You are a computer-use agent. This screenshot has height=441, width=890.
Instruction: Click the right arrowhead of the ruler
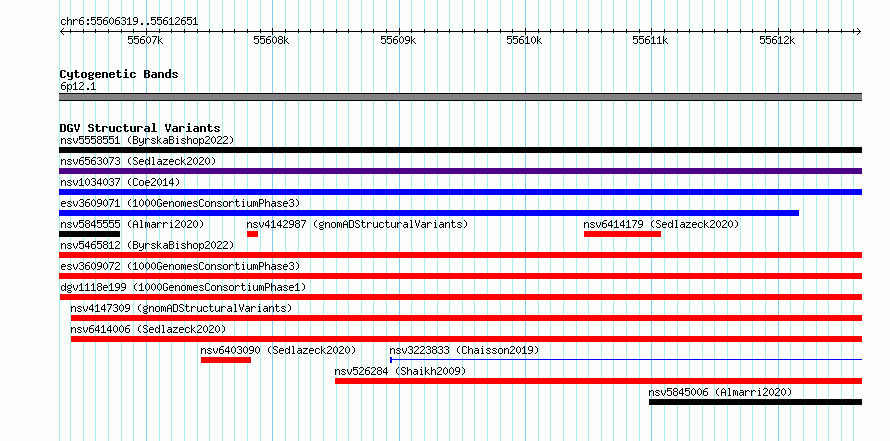(859, 31)
